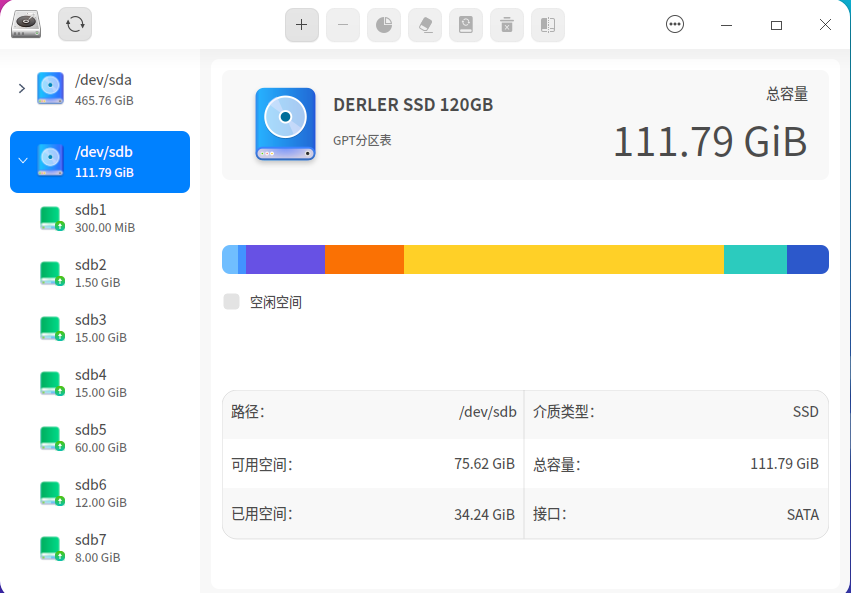Open the three-dots main menu
The image size is (851, 593).
675,24
